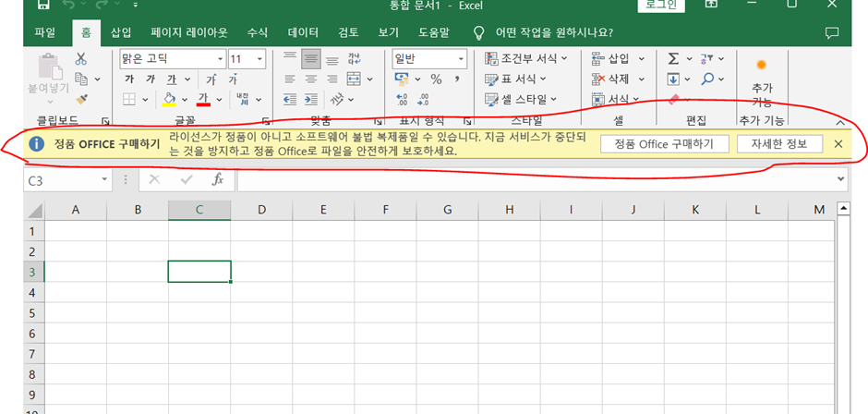Open the Sort and Filter icon
The height and width of the screenshot is (414, 868).
(x=707, y=59)
